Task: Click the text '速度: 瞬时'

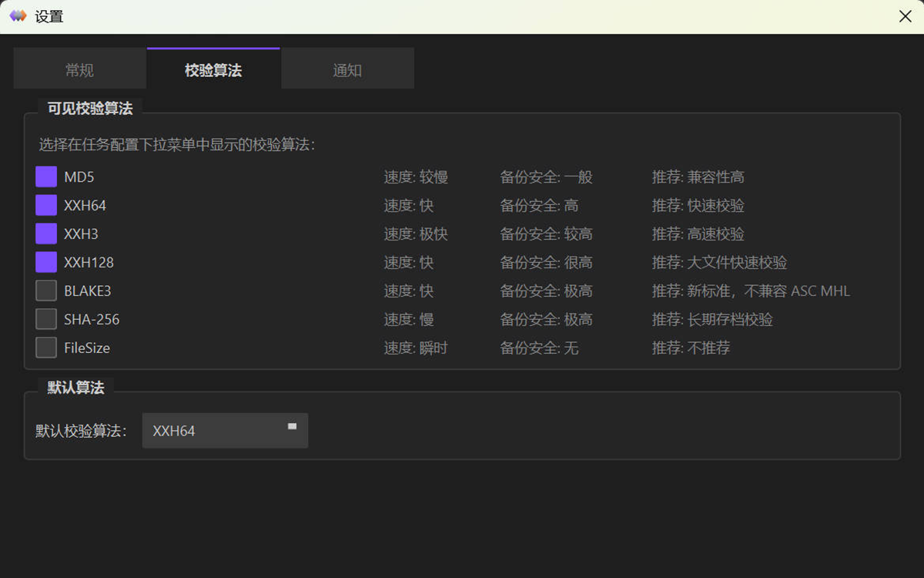Action: pos(416,348)
